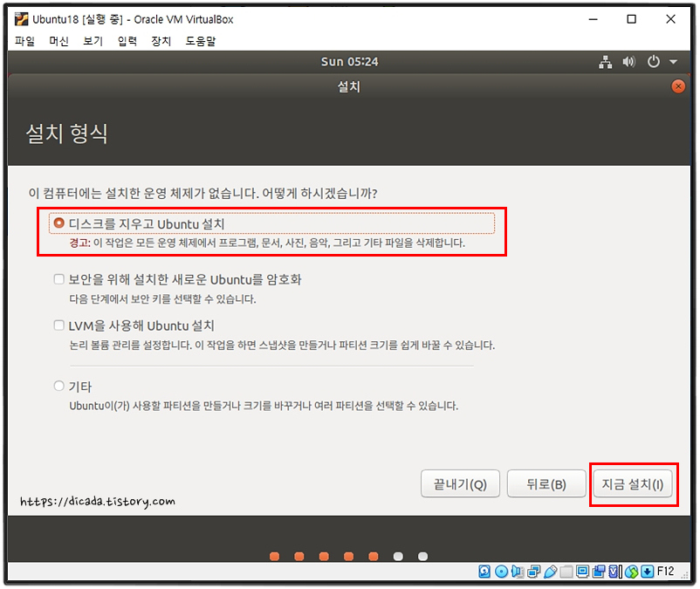This screenshot has width=700, height=589.
Task: Close the installer with orange X button
Action: click(x=678, y=86)
